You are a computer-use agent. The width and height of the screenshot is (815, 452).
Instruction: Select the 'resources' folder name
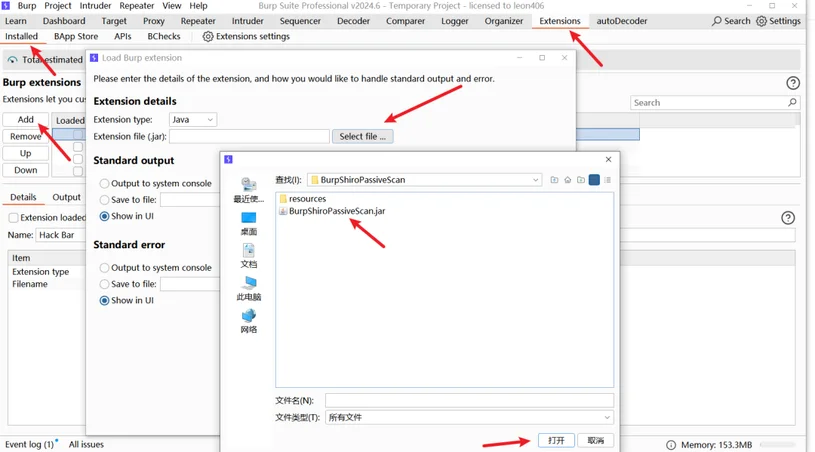pos(308,198)
